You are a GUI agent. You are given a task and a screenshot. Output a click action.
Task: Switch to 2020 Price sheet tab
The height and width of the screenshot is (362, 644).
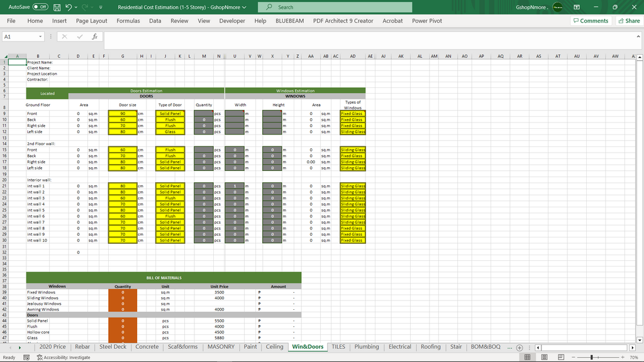coord(52,347)
